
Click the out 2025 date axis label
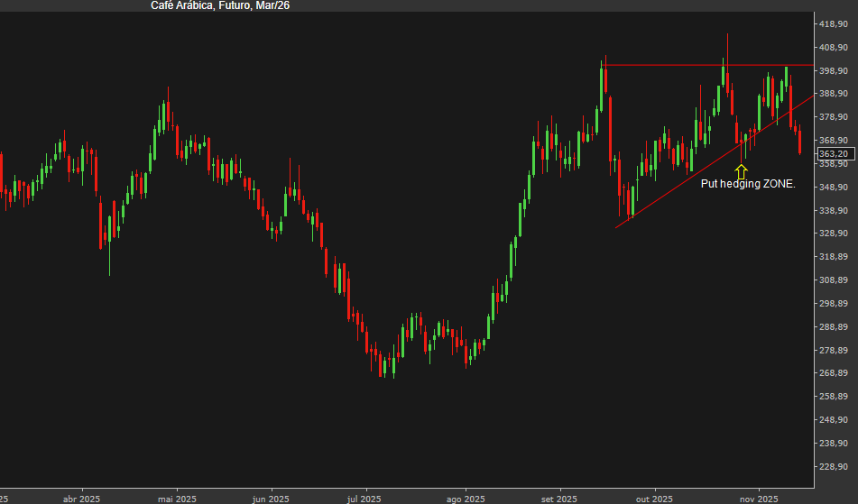click(654, 499)
